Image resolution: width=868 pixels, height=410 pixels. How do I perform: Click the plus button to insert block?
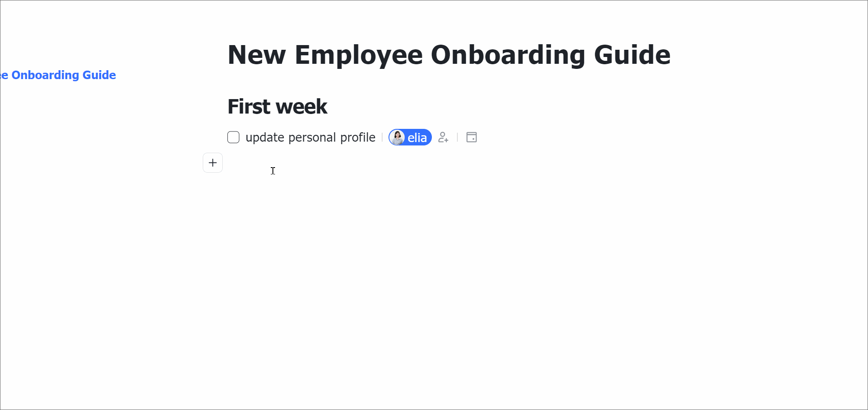tap(213, 162)
